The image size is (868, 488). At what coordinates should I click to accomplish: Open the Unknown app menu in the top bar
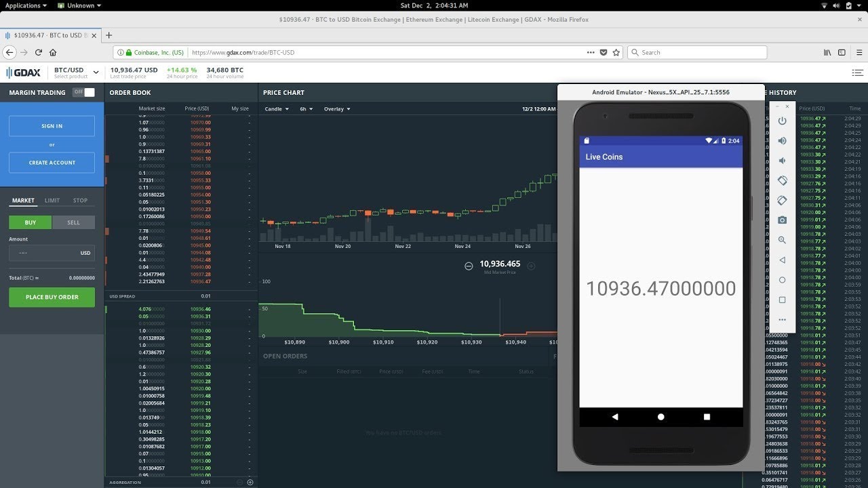click(79, 5)
